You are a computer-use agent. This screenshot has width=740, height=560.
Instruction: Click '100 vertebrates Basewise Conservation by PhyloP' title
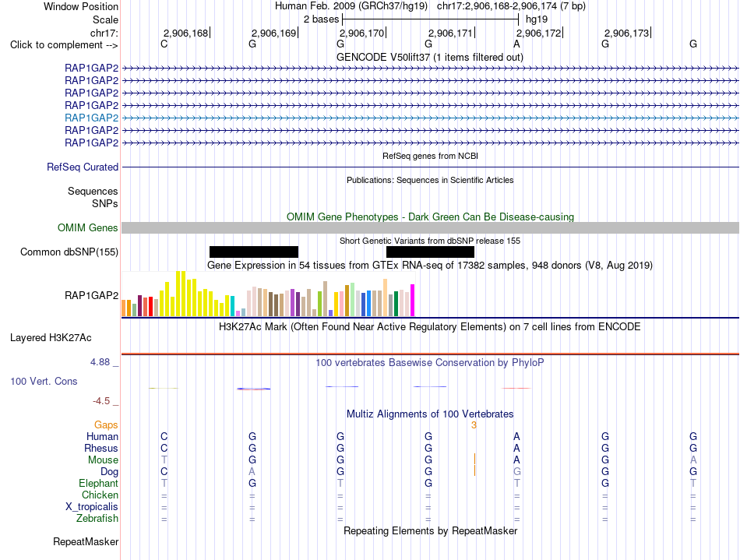pyautogui.click(x=430, y=363)
